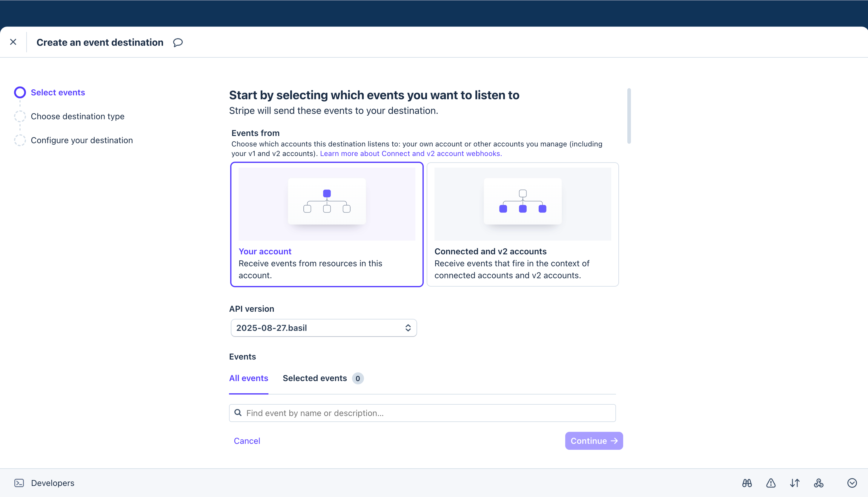Click the vertical scrollbar of the form
Screen dimensions: 868x497
[629, 116]
